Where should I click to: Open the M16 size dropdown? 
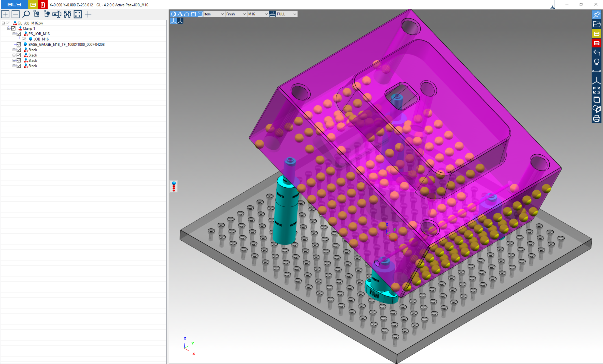258,14
